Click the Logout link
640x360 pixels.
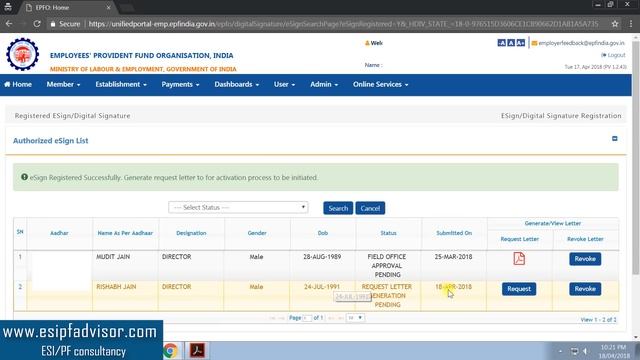point(613,55)
